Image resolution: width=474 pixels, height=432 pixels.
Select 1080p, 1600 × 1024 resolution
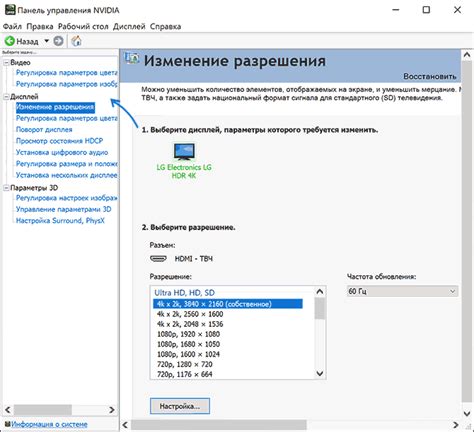[188, 354]
